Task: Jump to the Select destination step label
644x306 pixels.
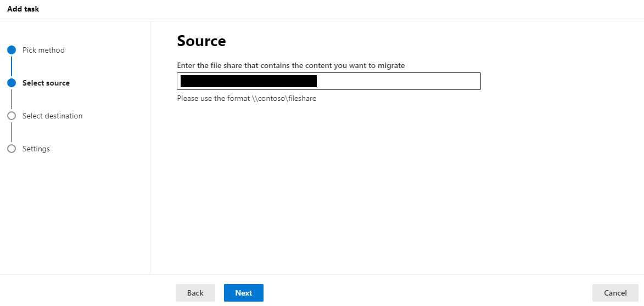Action: click(52, 116)
